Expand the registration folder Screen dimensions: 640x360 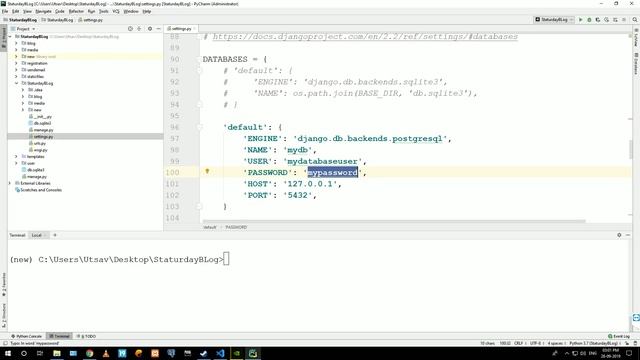pyautogui.click(x=16, y=63)
